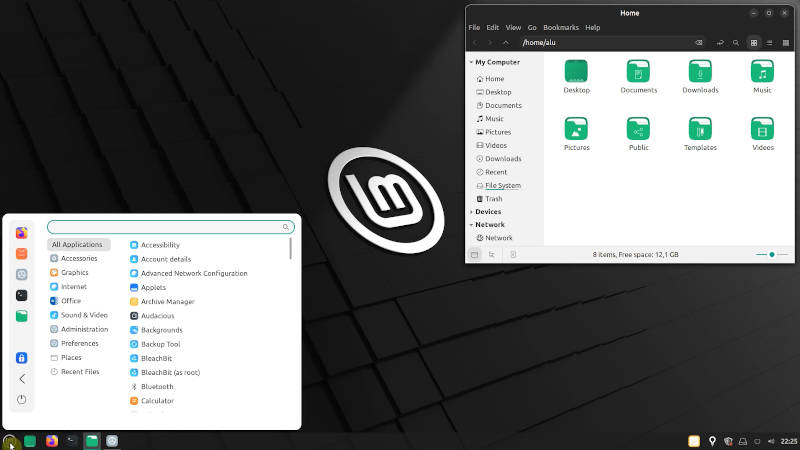Viewport: 800px width, 450px height.
Task: Select the All Applications category
Action: pos(79,244)
